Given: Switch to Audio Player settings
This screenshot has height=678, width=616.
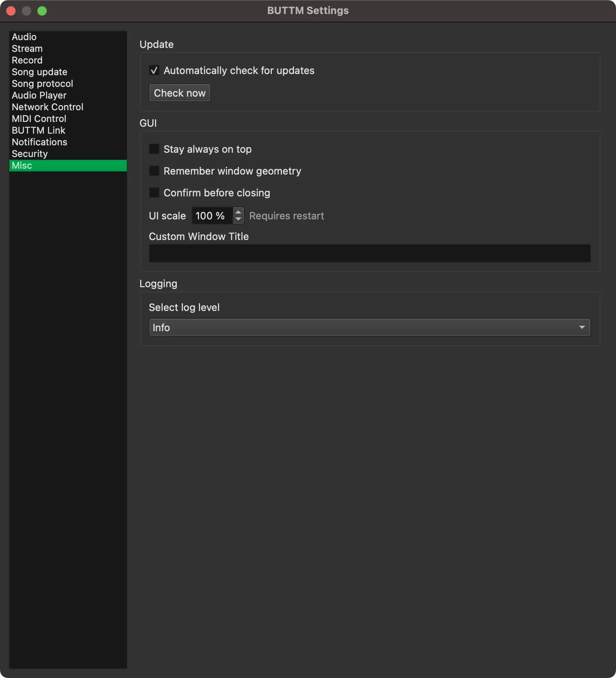Looking at the screenshot, I should click(x=68, y=95).
